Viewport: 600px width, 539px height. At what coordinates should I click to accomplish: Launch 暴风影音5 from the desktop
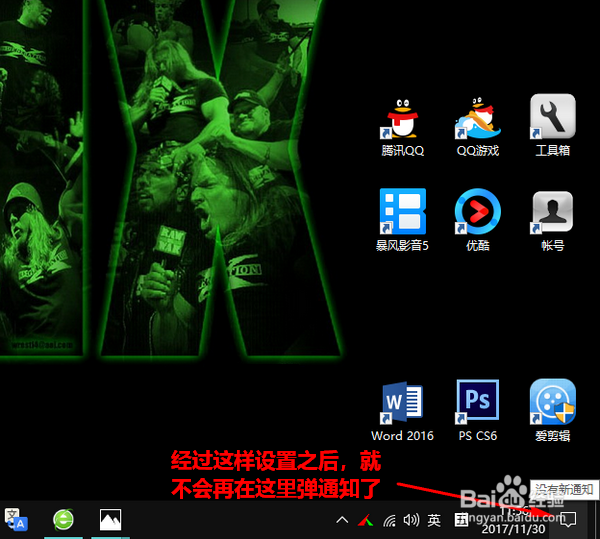pos(402,220)
